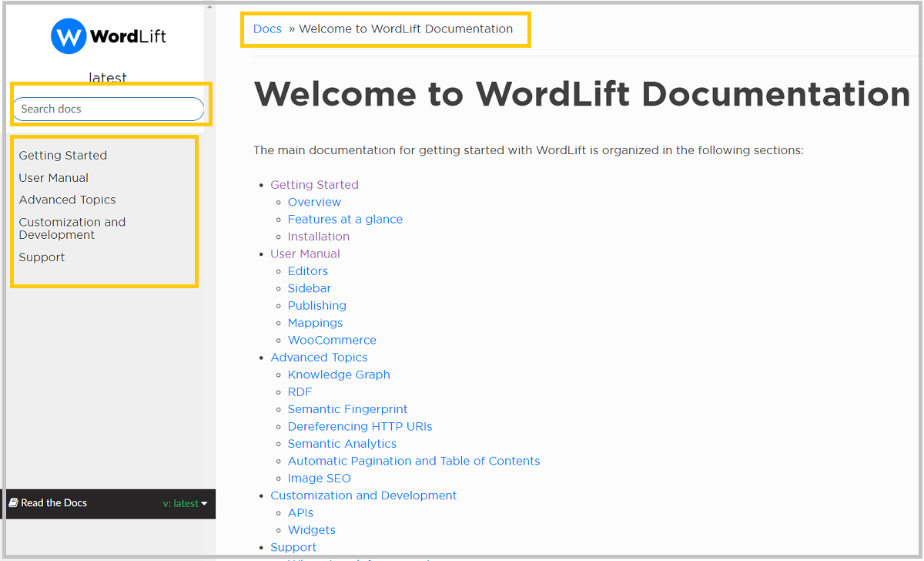Open Support in the sidebar menu
The height and width of the screenshot is (561, 924).
point(42,257)
